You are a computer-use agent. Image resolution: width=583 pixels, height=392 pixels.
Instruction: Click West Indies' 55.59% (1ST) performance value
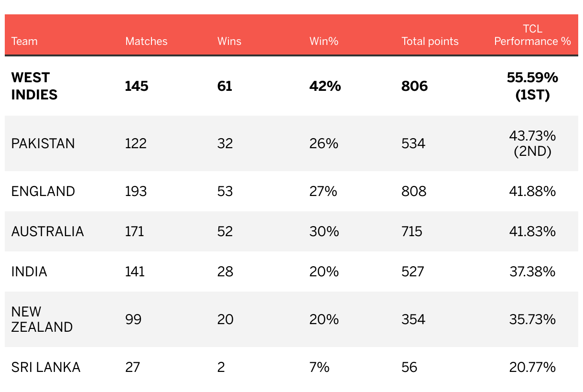532,86
